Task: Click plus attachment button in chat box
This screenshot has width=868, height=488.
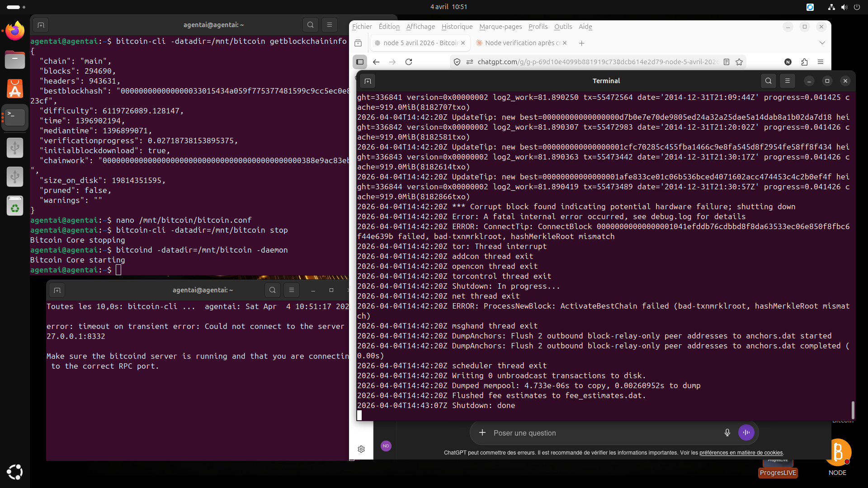Action: point(482,432)
